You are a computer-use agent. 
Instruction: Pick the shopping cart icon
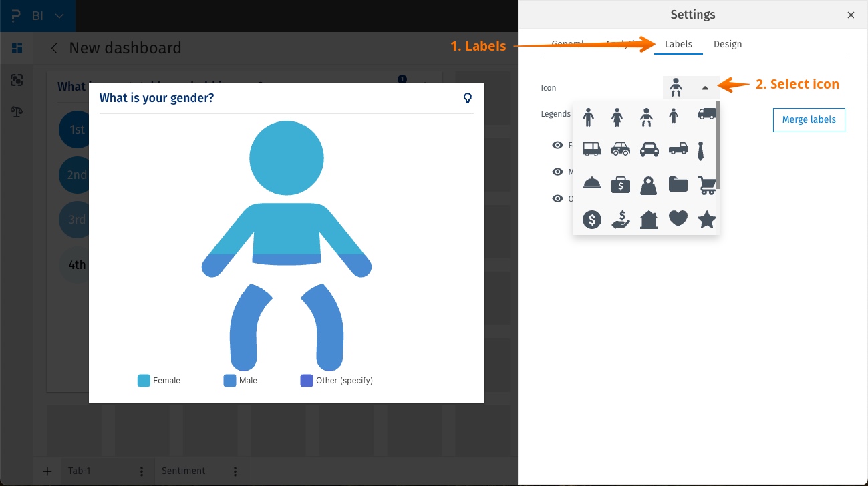(706, 185)
